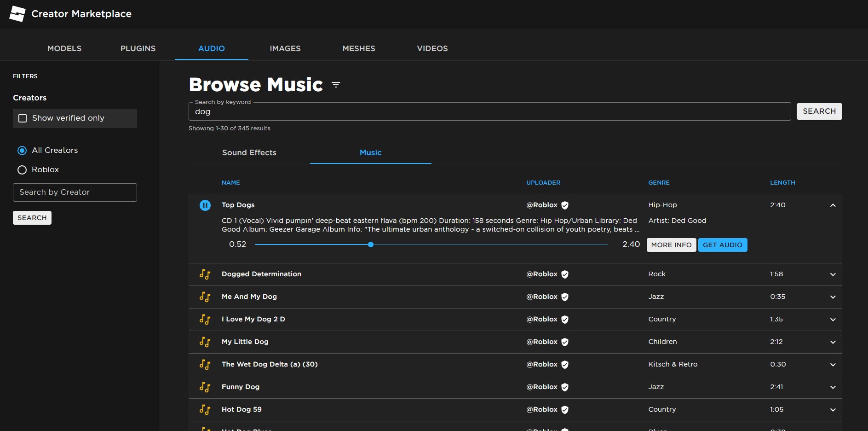Play the Hot Dog 59 music icon
Image resolution: width=868 pixels, height=431 pixels.
coord(205,410)
